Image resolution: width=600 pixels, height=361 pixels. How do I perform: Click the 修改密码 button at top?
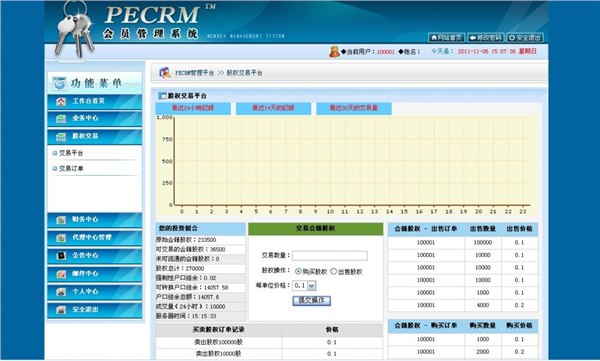[x=486, y=38]
